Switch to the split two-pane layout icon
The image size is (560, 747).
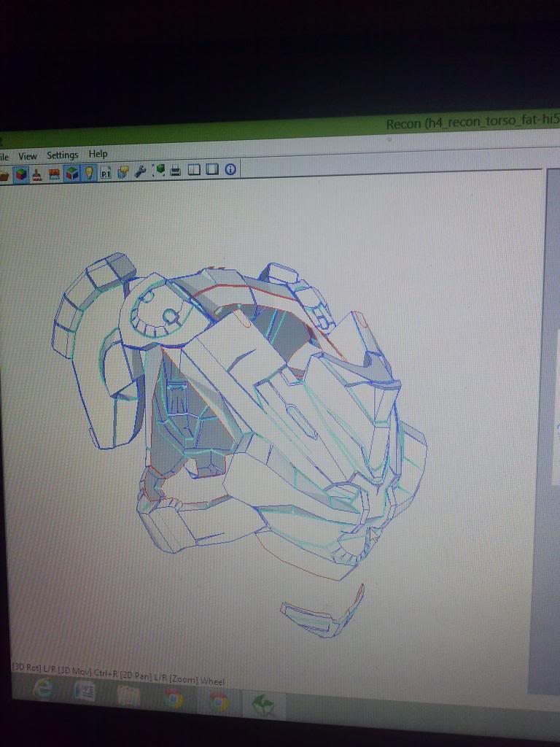coord(194,169)
